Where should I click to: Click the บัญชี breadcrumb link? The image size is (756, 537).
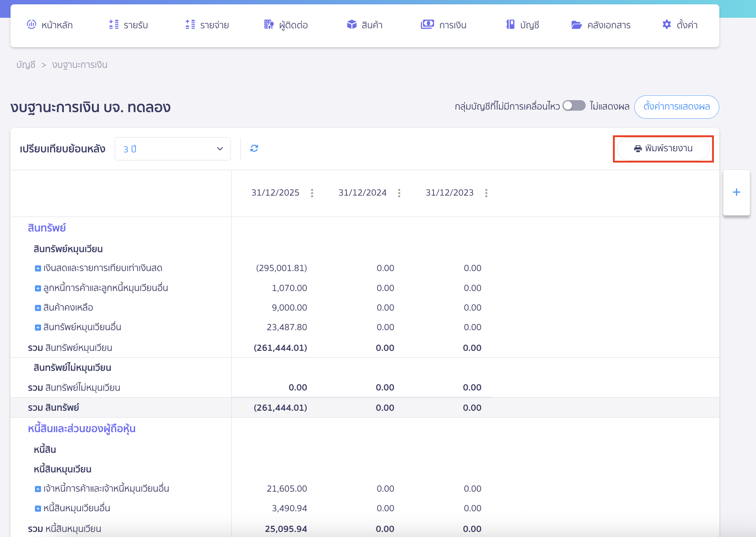(x=25, y=65)
